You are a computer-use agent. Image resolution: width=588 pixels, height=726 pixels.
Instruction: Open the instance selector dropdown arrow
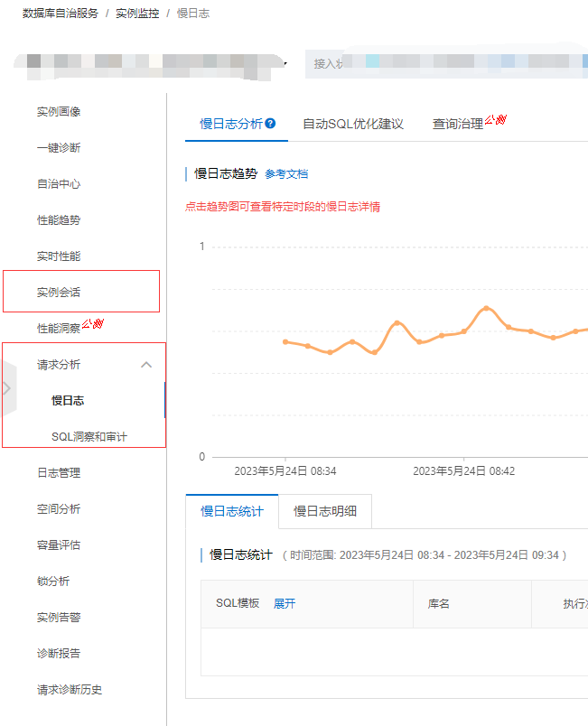click(285, 64)
